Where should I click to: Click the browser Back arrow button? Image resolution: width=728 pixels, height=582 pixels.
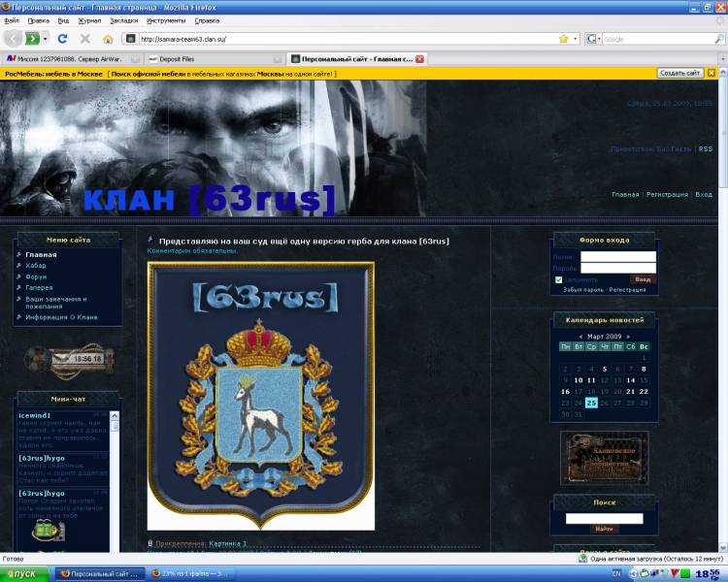[x=14, y=39]
